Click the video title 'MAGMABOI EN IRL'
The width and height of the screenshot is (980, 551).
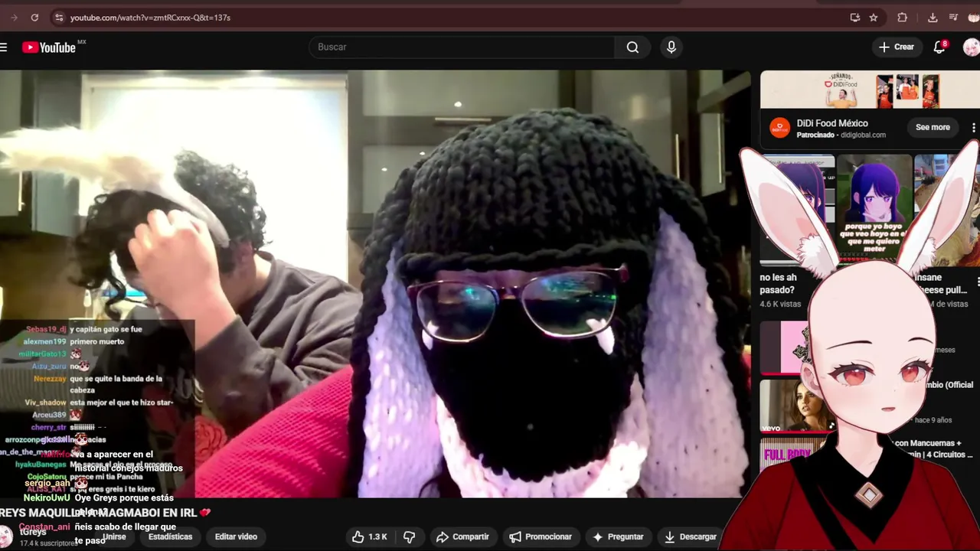click(105, 513)
